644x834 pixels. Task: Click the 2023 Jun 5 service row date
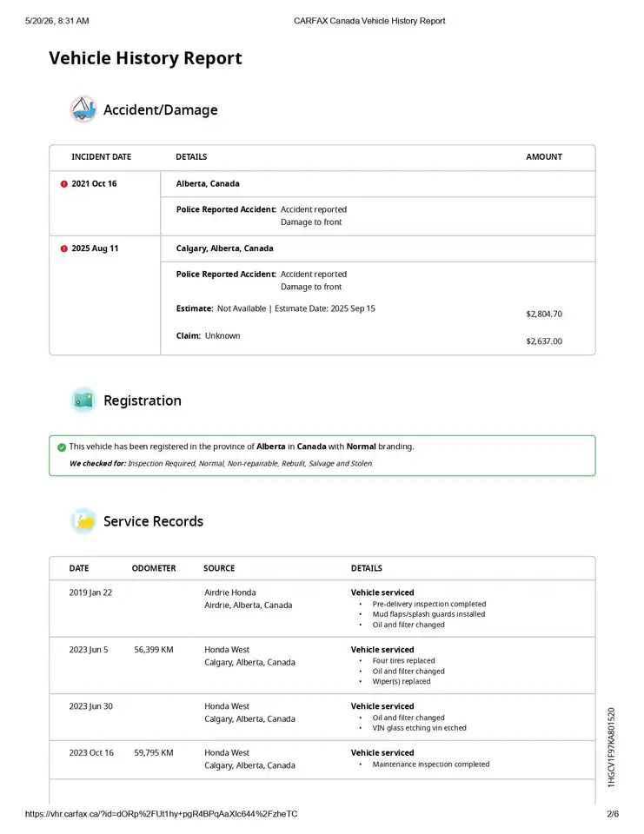[89, 650]
